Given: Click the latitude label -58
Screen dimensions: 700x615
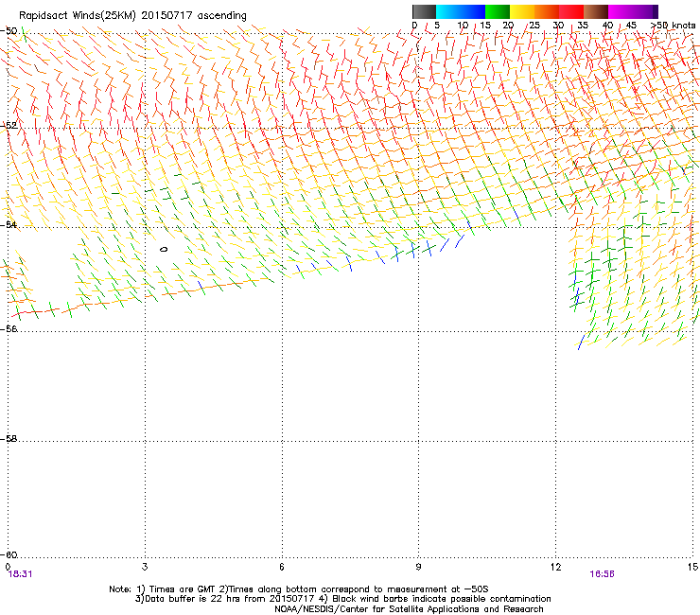Looking at the screenshot, I should (9, 439).
